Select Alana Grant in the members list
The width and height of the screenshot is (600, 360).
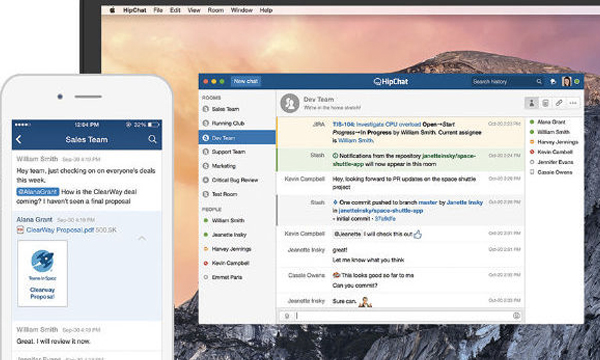(x=551, y=122)
